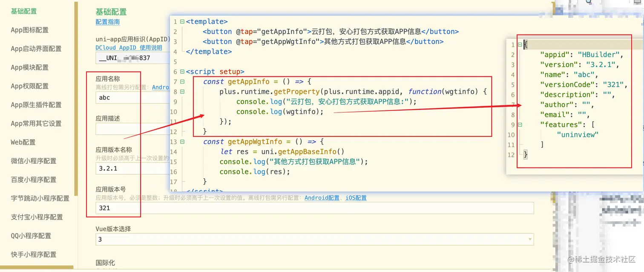Viewport: 644px width, 272px height.
Task: Open Web配置 section
Action: [x=23, y=142]
